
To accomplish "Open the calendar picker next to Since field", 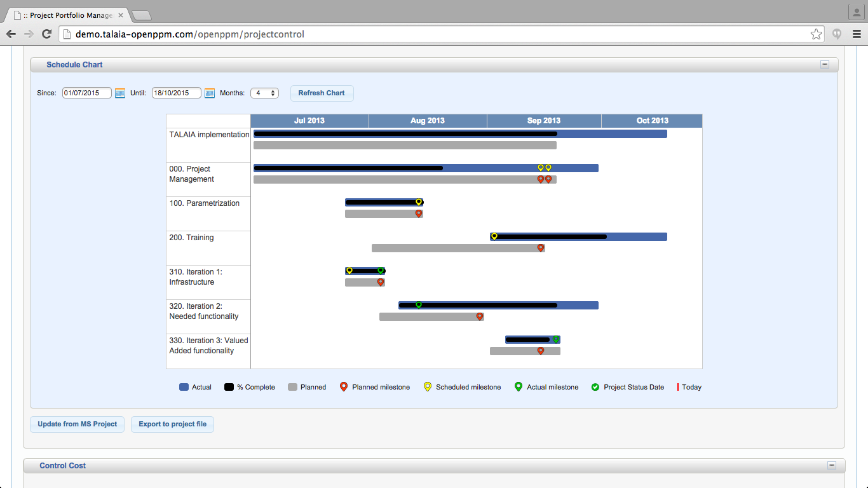I will point(120,93).
